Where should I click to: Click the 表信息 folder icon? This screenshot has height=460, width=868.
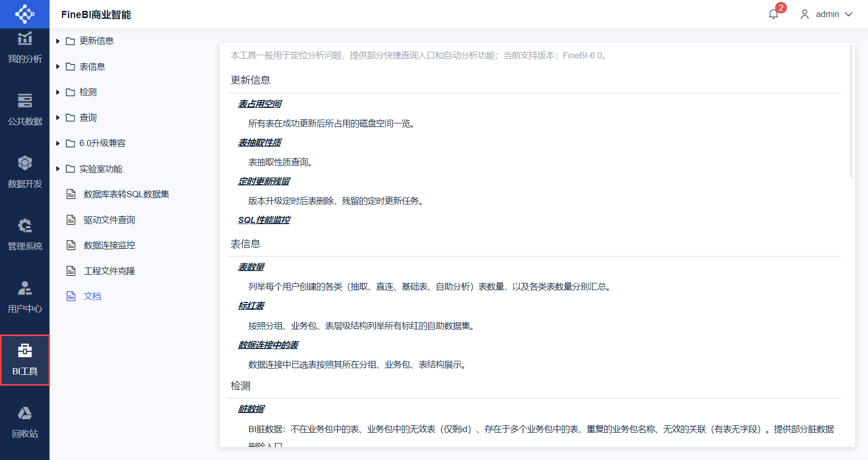click(71, 67)
